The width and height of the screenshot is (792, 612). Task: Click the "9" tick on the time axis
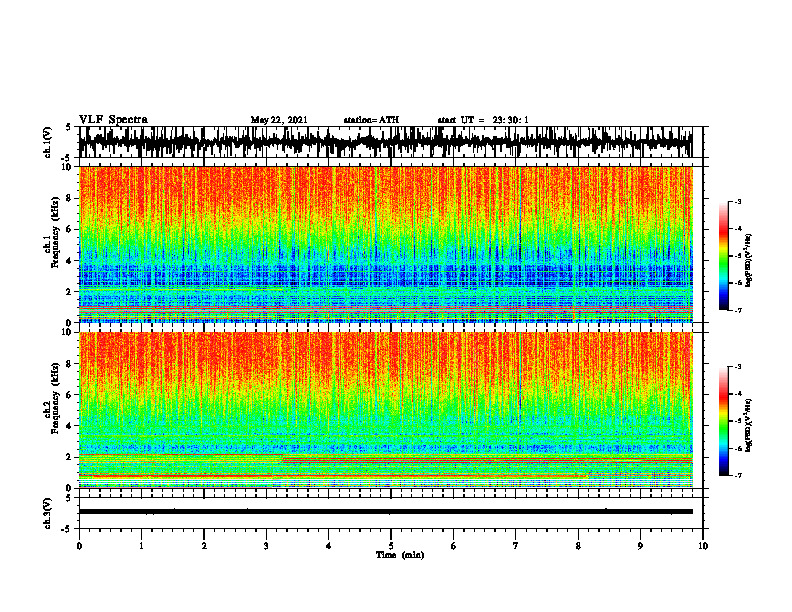click(640, 546)
